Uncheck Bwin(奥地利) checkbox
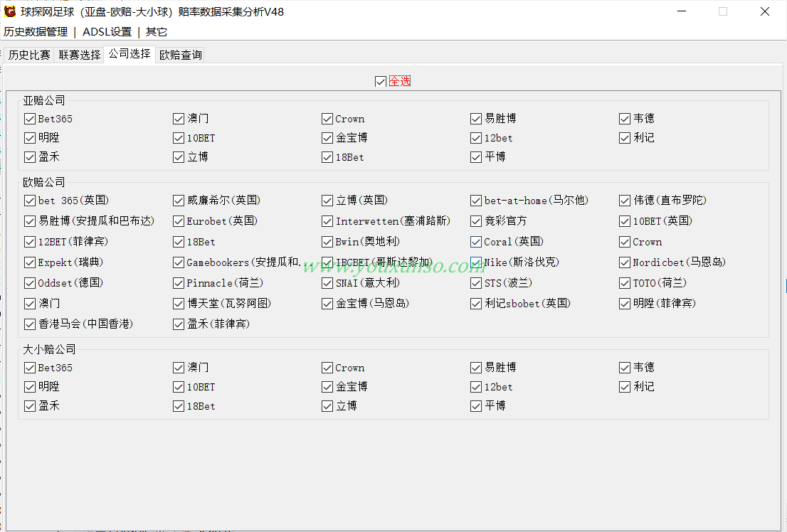Screen dimensions: 787x532 (327, 242)
